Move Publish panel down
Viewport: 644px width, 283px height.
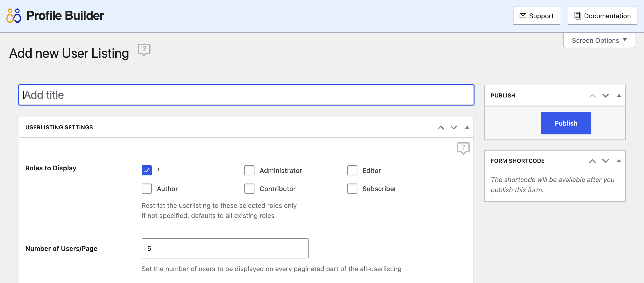tap(606, 96)
